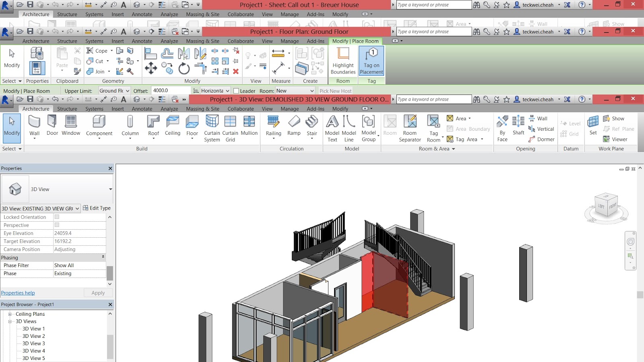Activate the Roof tool

(x=153, y=127)
